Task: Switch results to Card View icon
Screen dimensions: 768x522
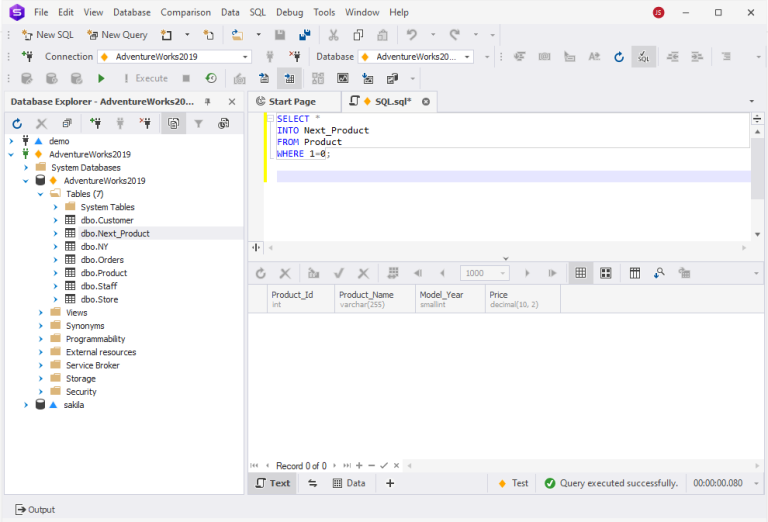Action: point(606,273)
